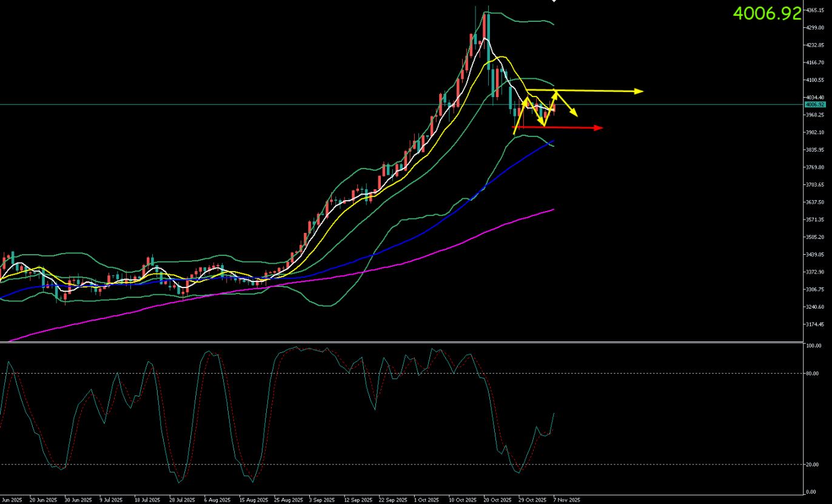Click the downward-pointing yellow zigzag arrowhead
The width and height of the screenshot is (832, 504).
(x=574, y=114)
